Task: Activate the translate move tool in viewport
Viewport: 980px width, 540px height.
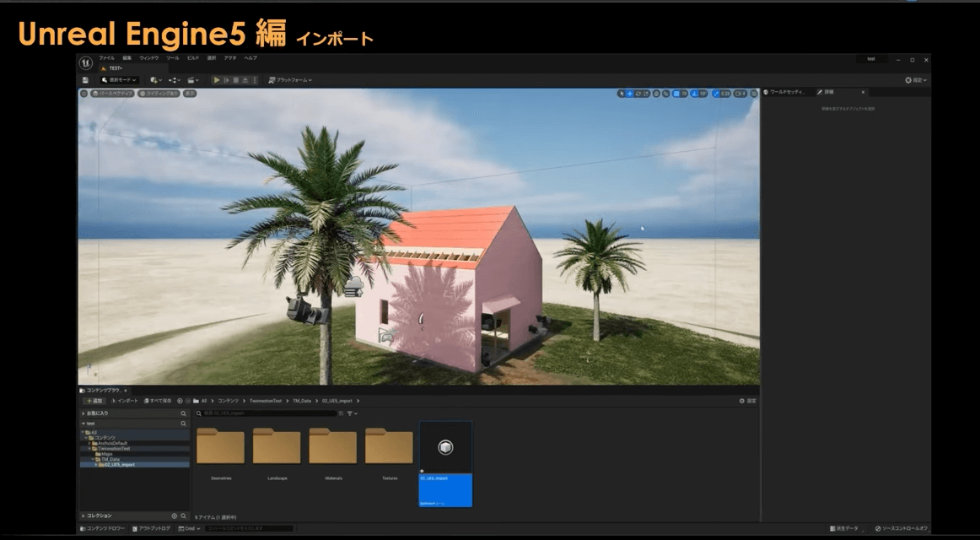Action: point(629,94)
